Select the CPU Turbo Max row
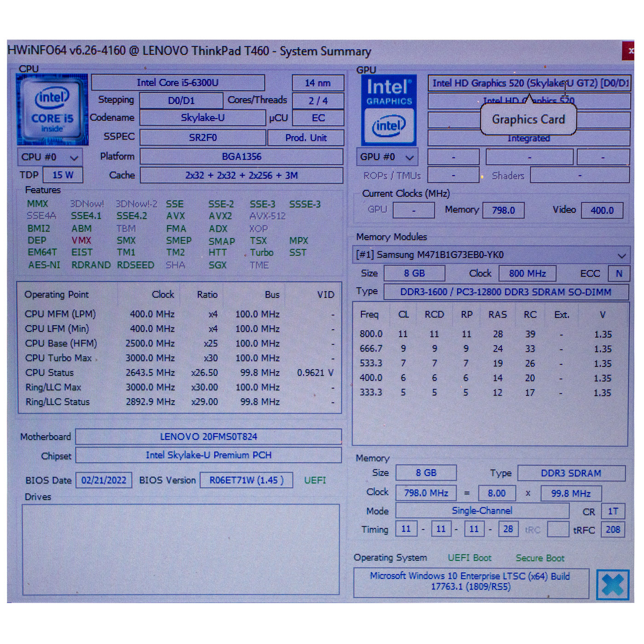 (x=179, y=358)
